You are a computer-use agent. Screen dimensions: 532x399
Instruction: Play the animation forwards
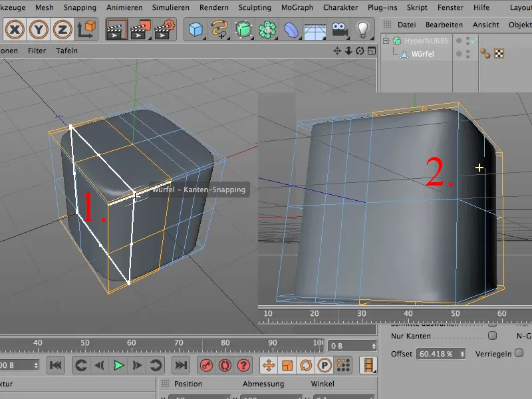[118, 365]
